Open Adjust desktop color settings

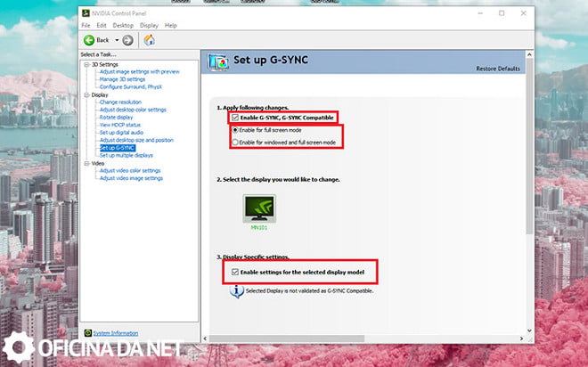pos(133,110)
